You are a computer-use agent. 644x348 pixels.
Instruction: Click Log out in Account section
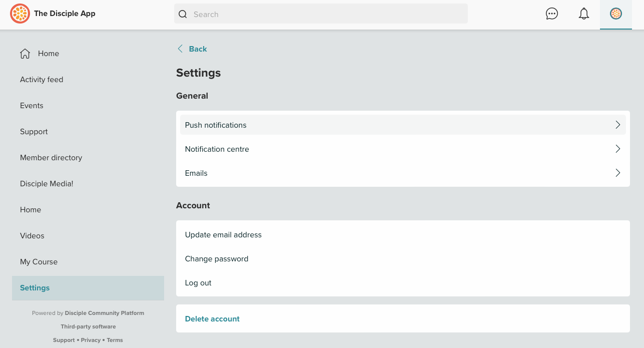pos(198,283)
